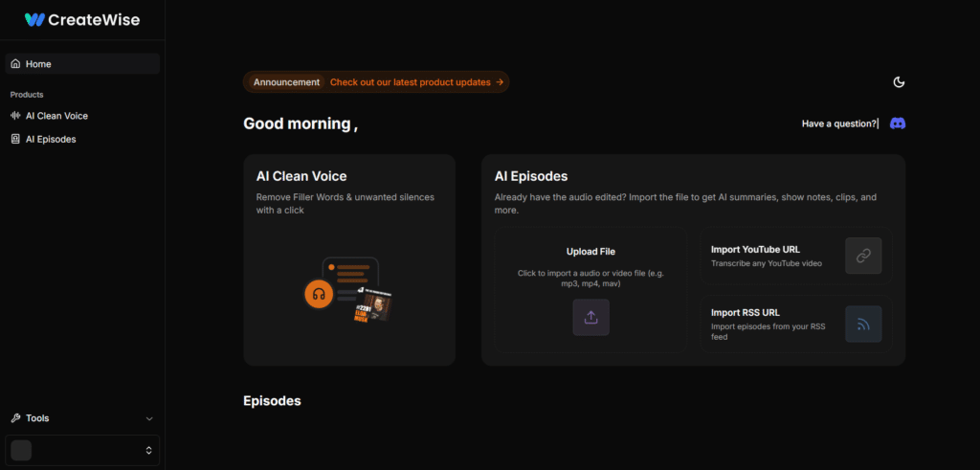
Task: Click the AI Clean Voice waveform icon
Action: pyautogui.click(x=15, y=116)
